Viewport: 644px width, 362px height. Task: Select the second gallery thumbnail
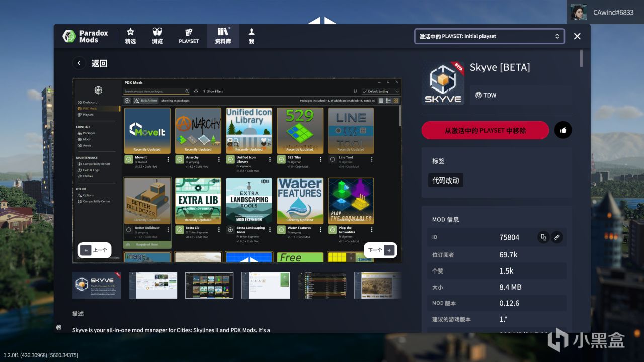153,285
